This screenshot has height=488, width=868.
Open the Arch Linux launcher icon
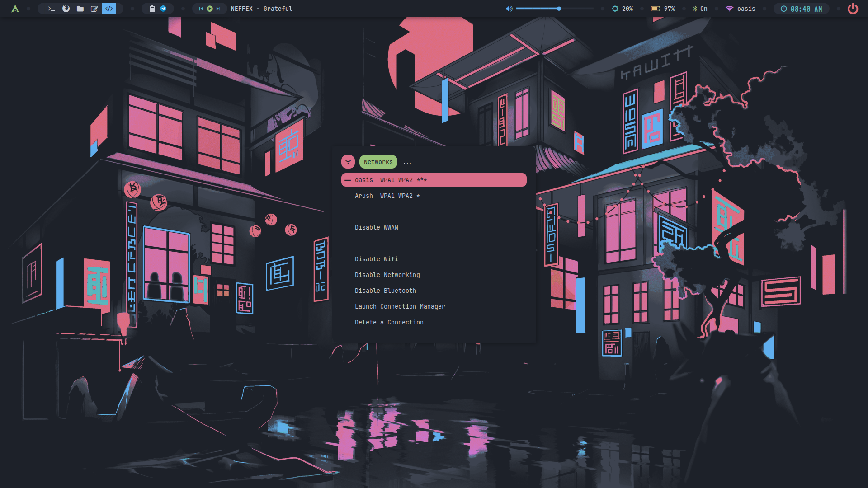click(15, 9)
